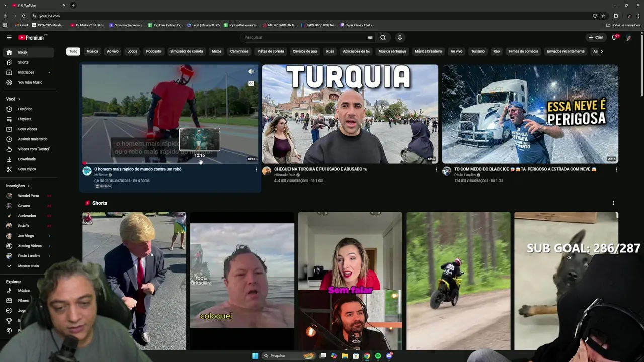The height and width of the screenshot is (362, 644).
Task: Open File Explorer from the taskbar
Action: pyautogui.click(x=345, y=356)
